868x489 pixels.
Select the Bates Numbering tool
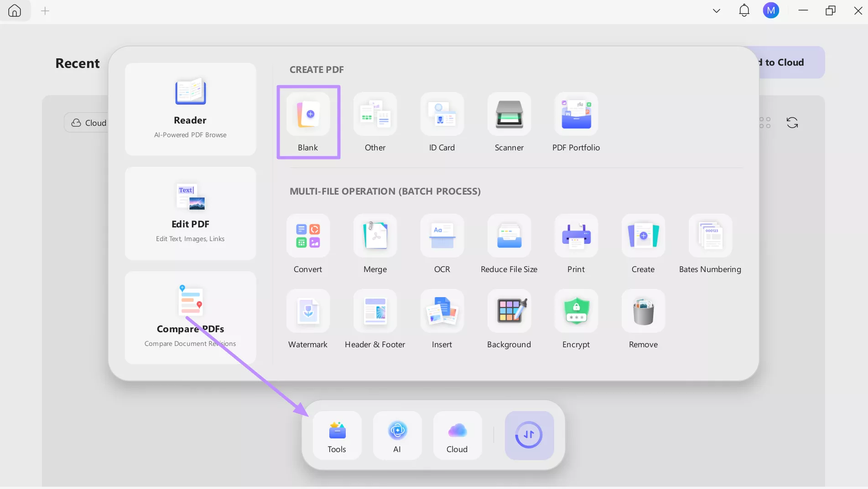coord(710,244)
